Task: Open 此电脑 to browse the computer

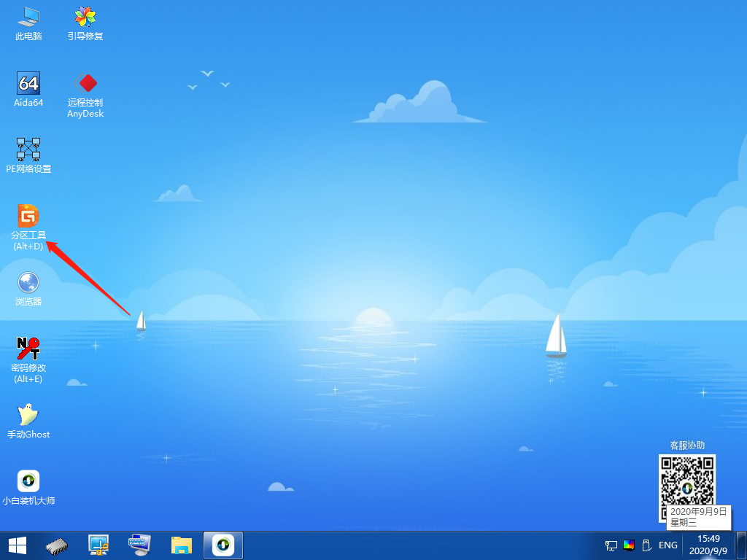Action: click(28, 18)
